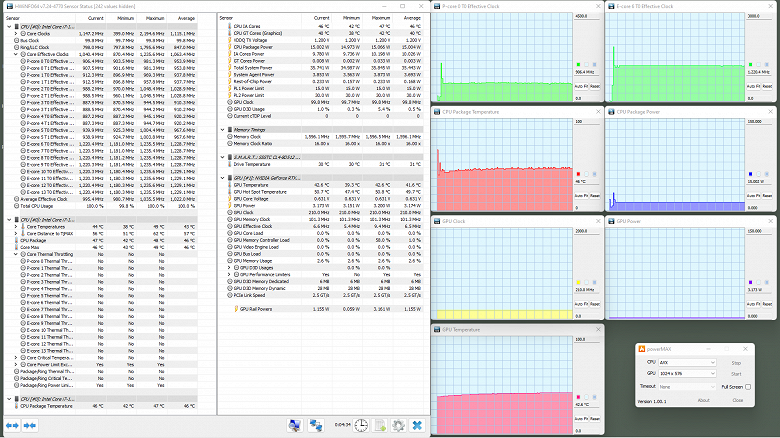
Task: Select the Total System Power row
Action: [x=324, y=68]
